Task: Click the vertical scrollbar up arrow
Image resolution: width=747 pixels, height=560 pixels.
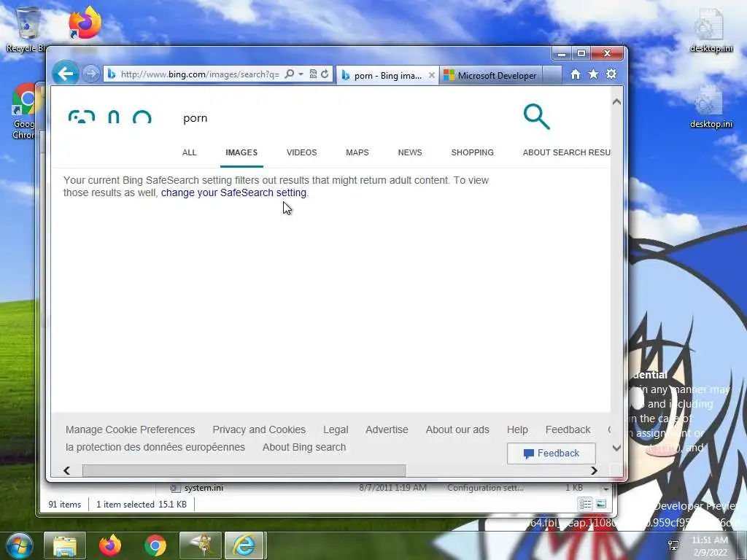Action: [616, 102]
